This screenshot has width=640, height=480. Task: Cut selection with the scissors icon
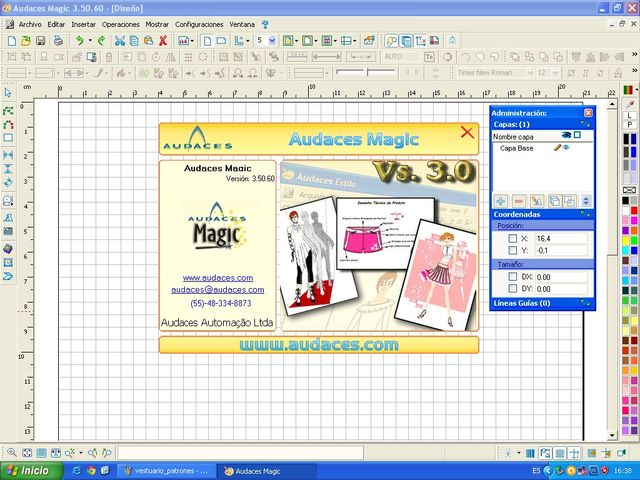click(x=120, y=40)
